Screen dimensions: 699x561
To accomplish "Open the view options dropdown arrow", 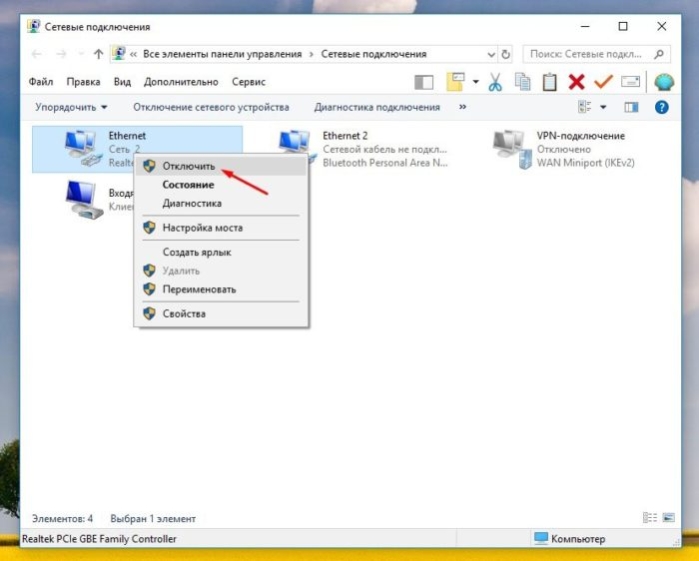I will point(603,107).
